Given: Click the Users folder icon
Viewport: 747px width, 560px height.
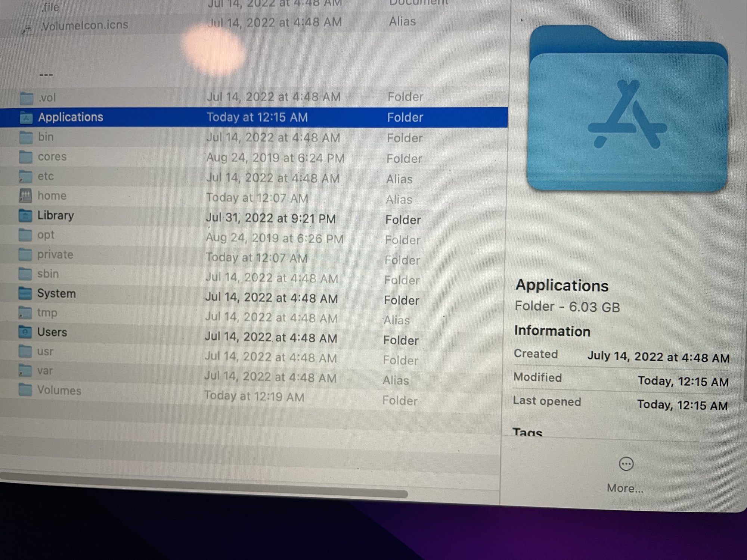Looking at the screenshot, I should click(25, 332).
